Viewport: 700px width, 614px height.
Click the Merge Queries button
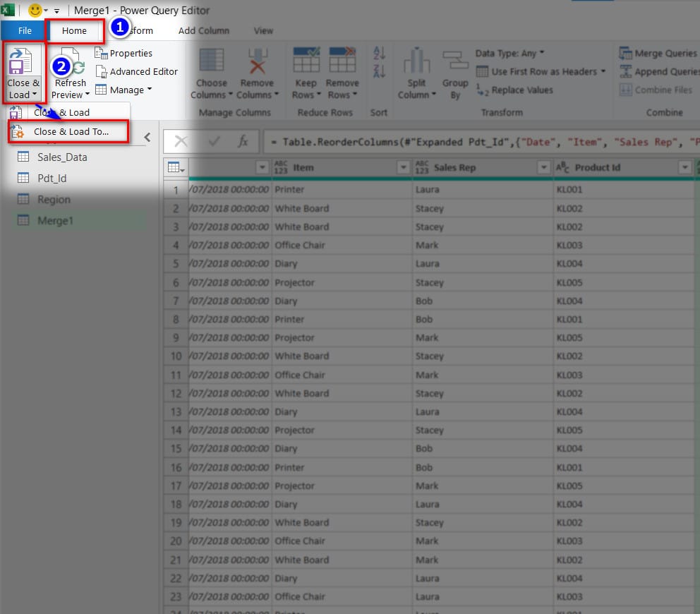coord(658,53)
